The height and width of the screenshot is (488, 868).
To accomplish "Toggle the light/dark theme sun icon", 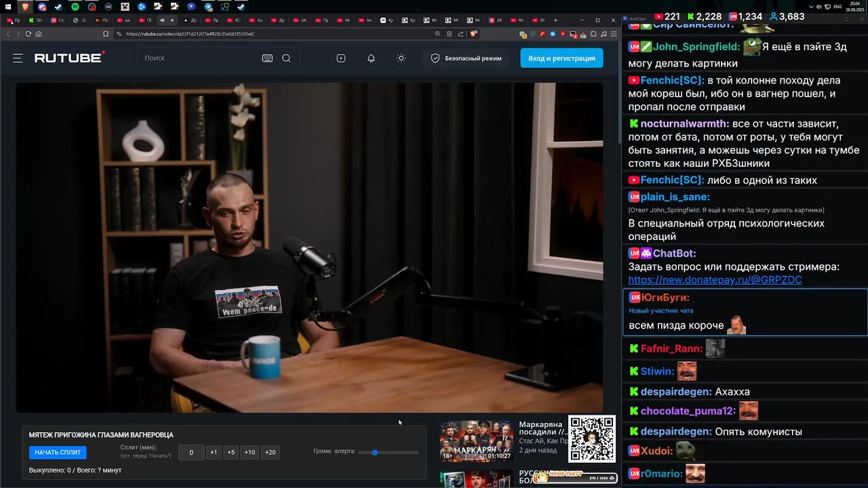I will (401, 58).
